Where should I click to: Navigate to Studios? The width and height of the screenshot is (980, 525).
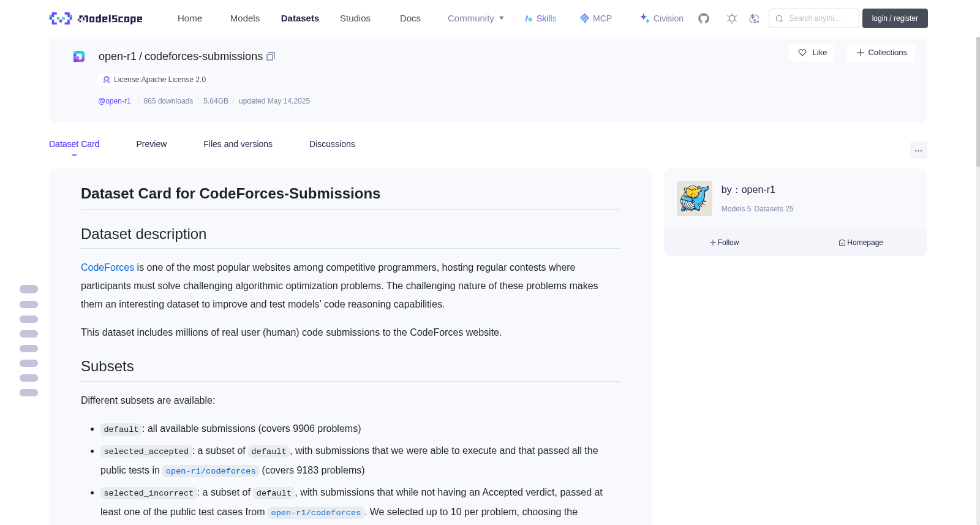[x=355, y=18]
